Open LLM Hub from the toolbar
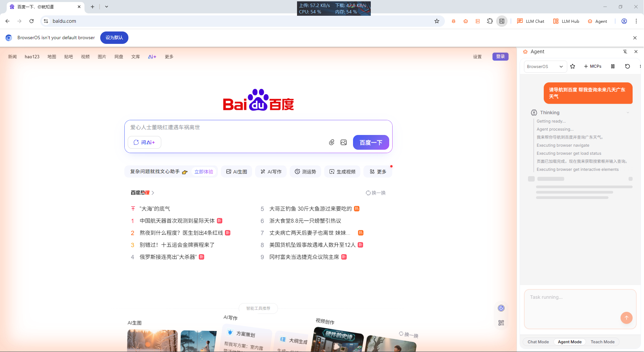 pos(566,21)
